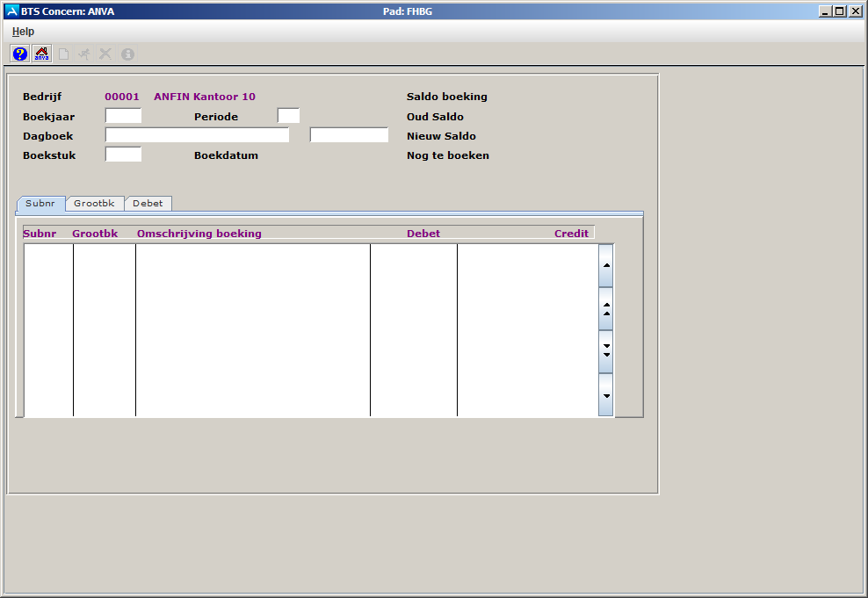Page up using double up arrow button
This screenshot has height=598, width=868.
pyautogui.click(x=606, y=308)
